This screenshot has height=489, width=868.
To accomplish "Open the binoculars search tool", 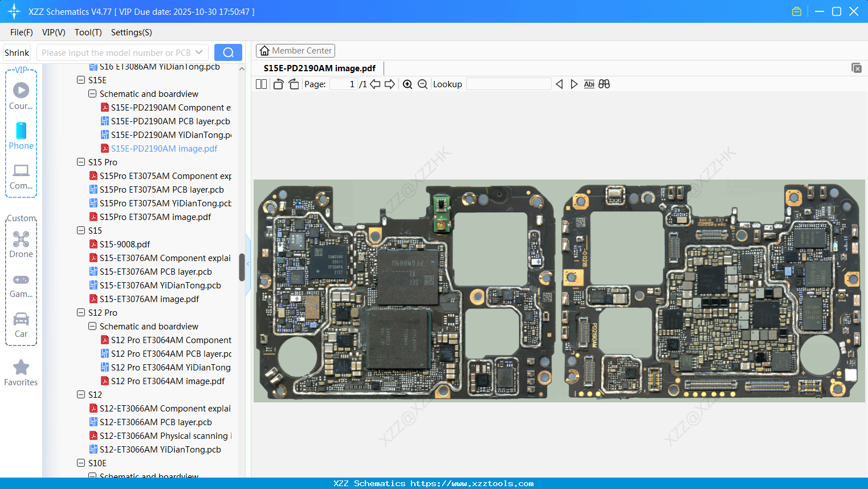I will [604, 84].
